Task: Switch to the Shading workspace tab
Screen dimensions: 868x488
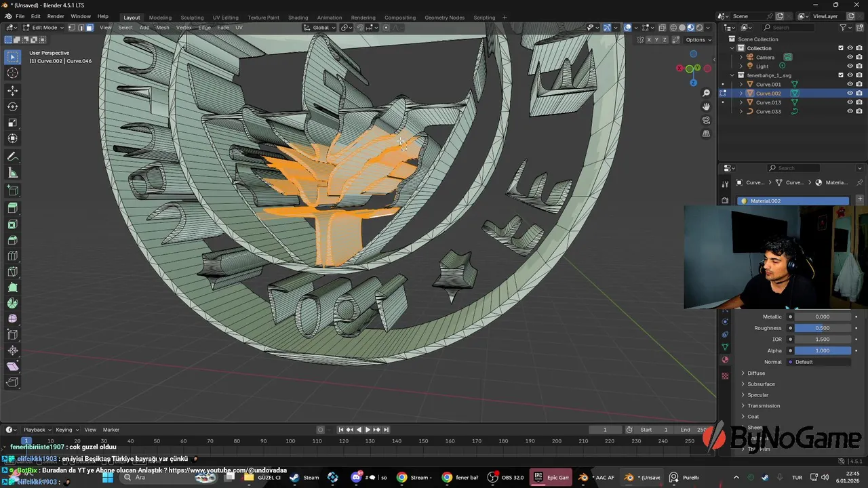Action: [x=298, y=17]
